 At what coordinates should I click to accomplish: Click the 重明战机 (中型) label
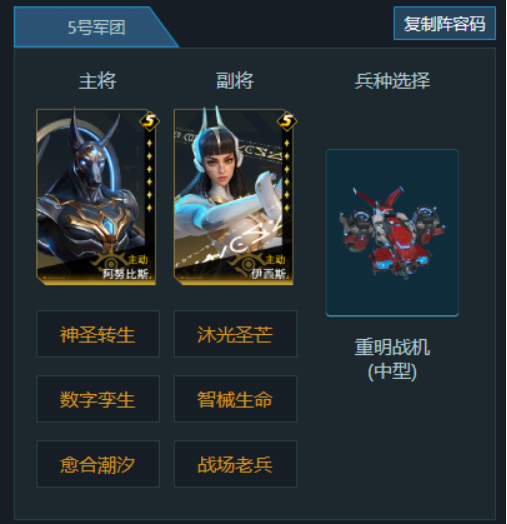392,359
